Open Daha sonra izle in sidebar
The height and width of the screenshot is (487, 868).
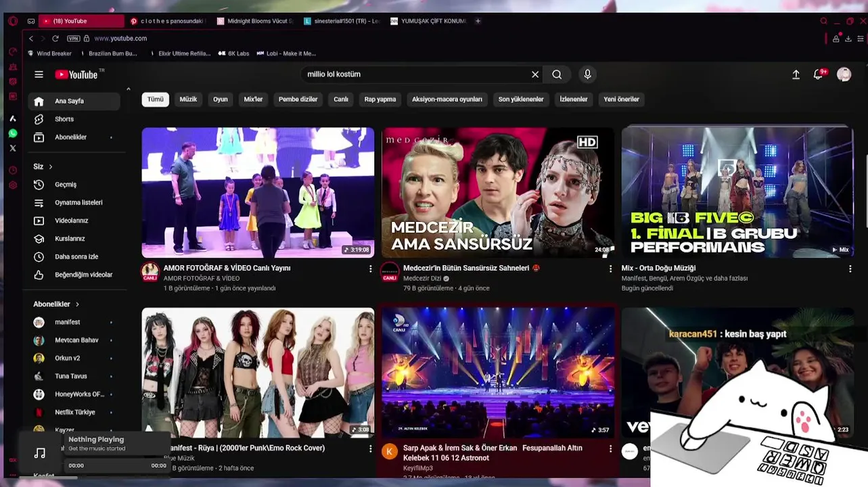pyautogui.click(x=74, y=257)
